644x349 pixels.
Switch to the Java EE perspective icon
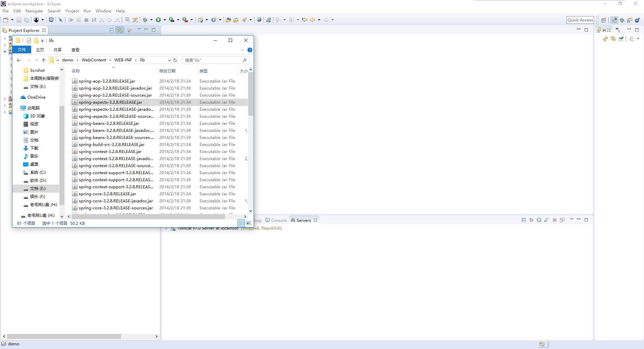coord(614,20)
